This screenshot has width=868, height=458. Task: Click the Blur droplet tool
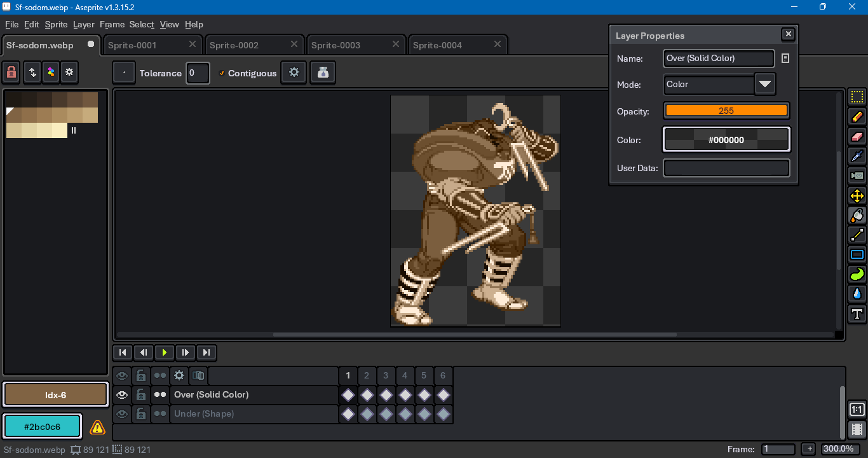pos(857,294)
